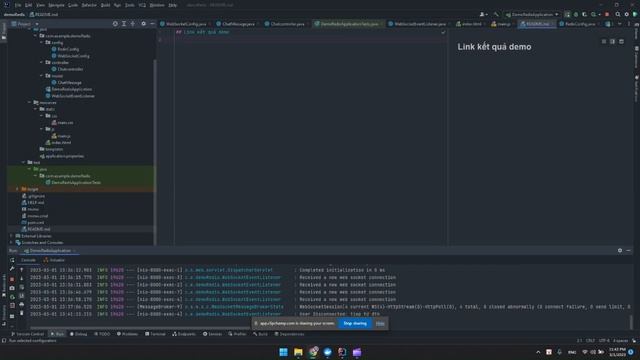Open Windows Start menu
Screen dimensions: 640x360
[x=283, y=352]
